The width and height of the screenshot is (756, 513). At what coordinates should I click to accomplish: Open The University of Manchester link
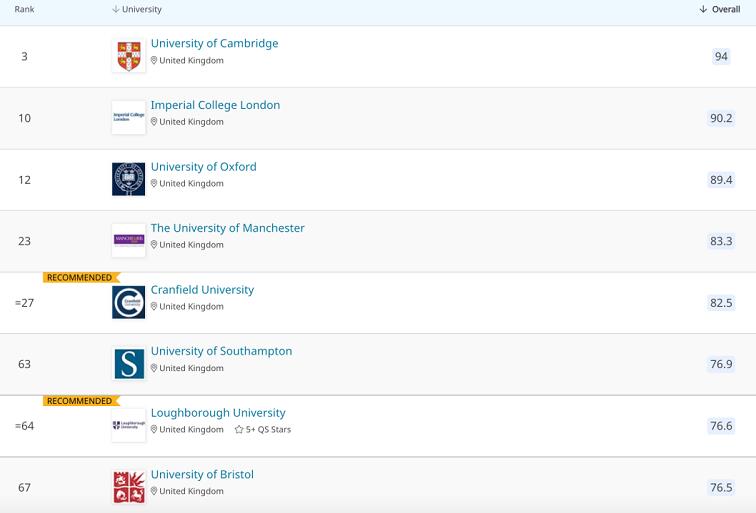click(227, 228)
